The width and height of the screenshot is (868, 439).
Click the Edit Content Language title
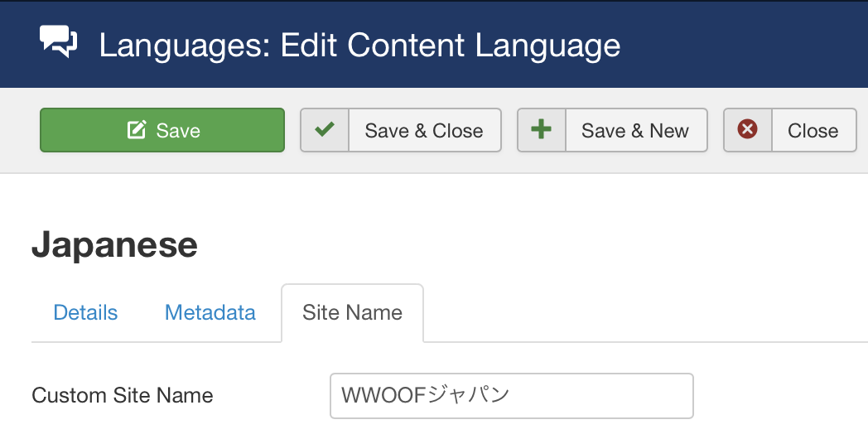[x=450, y=45]
